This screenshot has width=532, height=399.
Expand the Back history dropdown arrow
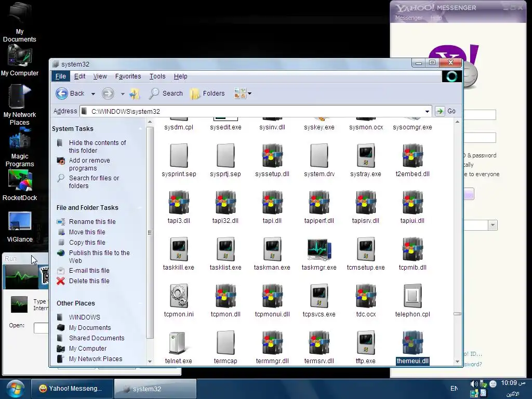(x=93, y=94)
